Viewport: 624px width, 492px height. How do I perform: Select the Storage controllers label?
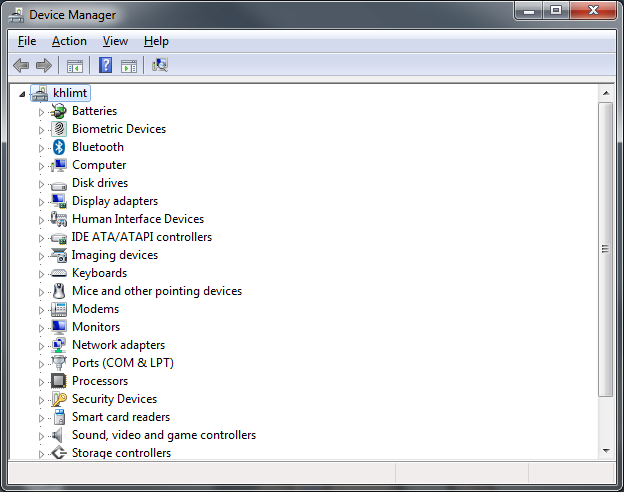tap(121, 453)
